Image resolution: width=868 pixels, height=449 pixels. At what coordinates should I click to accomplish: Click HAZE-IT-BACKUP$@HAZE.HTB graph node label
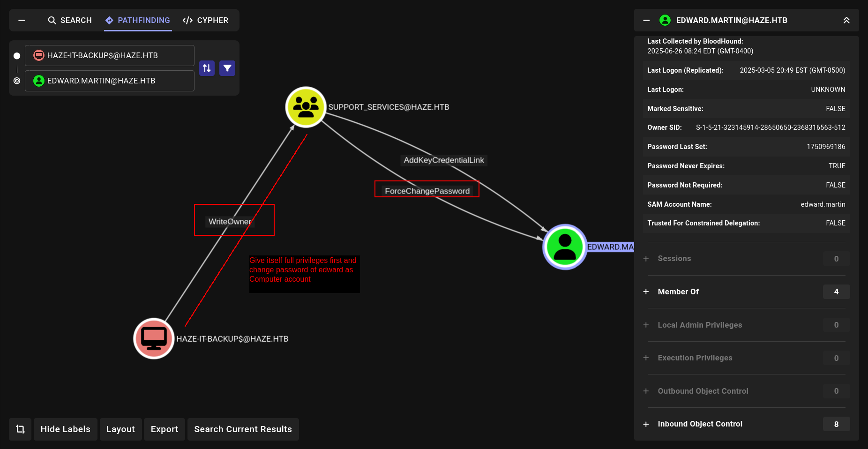coord(232,339)
